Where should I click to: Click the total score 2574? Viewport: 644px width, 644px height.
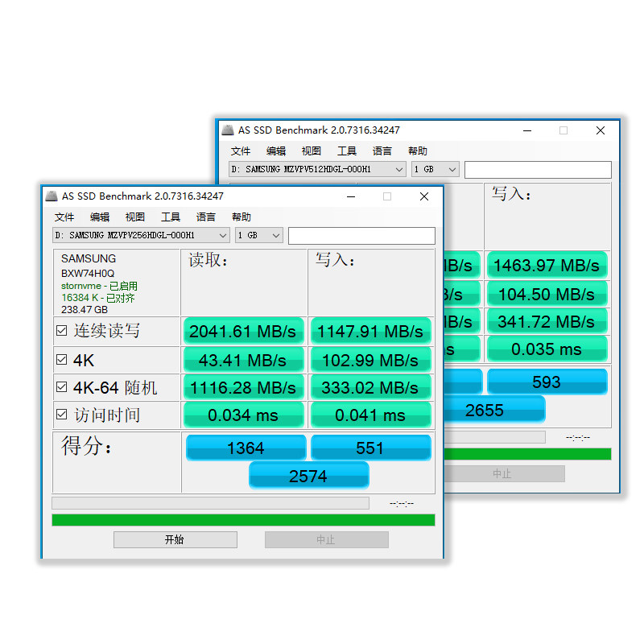pos(309,476)
